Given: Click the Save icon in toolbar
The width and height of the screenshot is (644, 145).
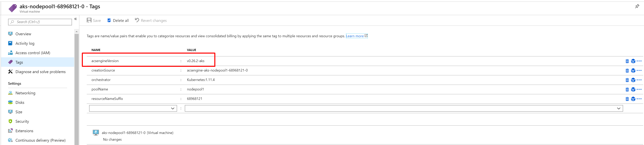Looking at the screenshot, I should (89, 20).
